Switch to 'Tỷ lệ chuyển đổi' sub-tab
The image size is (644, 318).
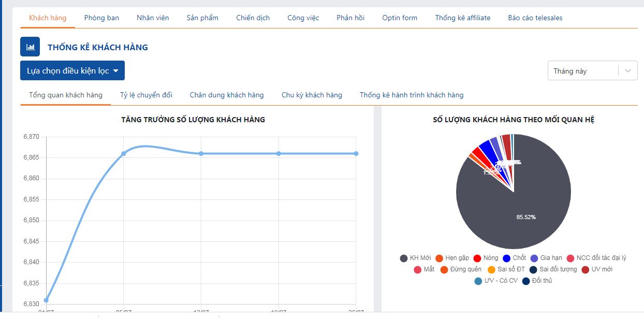tap(146, 95)
